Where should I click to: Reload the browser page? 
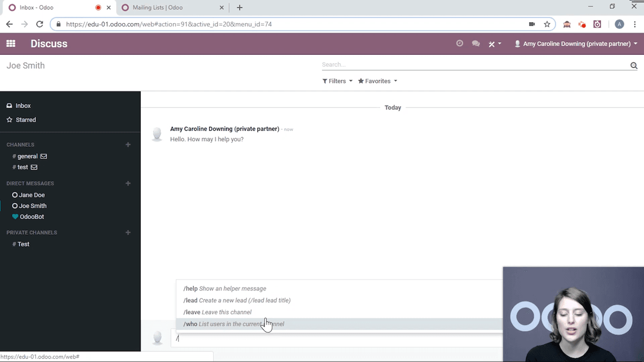pyautogui.click(x=40, y=24)
